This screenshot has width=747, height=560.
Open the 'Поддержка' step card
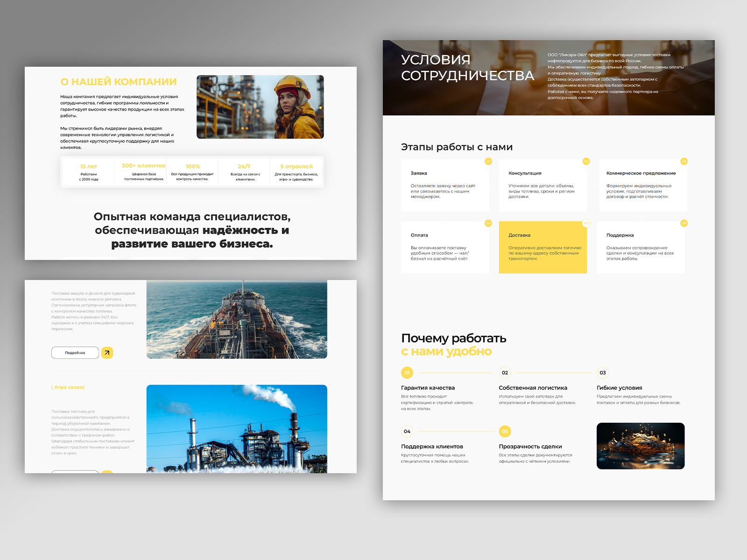[641, 247]
